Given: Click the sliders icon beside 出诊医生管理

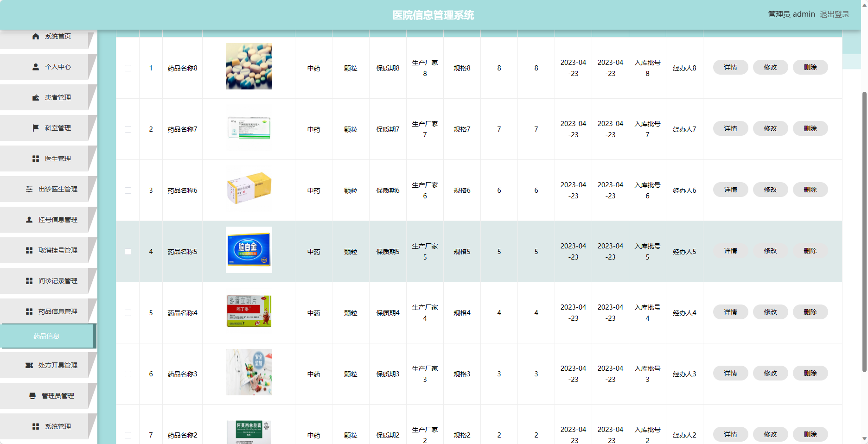Looking at the screenshot, I should coord(29,189).
